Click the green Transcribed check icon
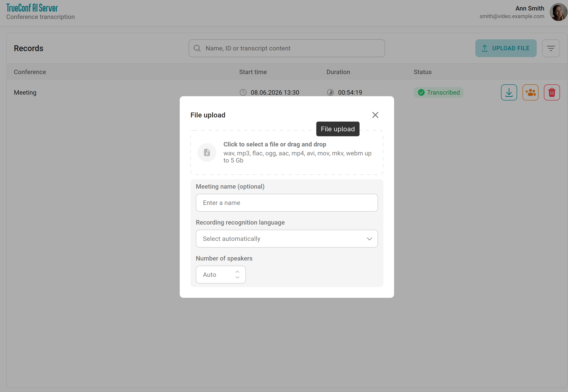 pos(421,93)
